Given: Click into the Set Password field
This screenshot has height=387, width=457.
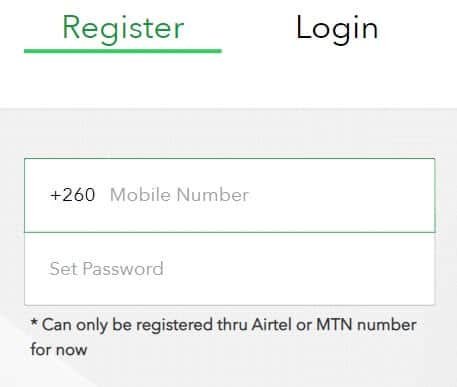Looking at the screenshot, I should (x=230, y=269).
